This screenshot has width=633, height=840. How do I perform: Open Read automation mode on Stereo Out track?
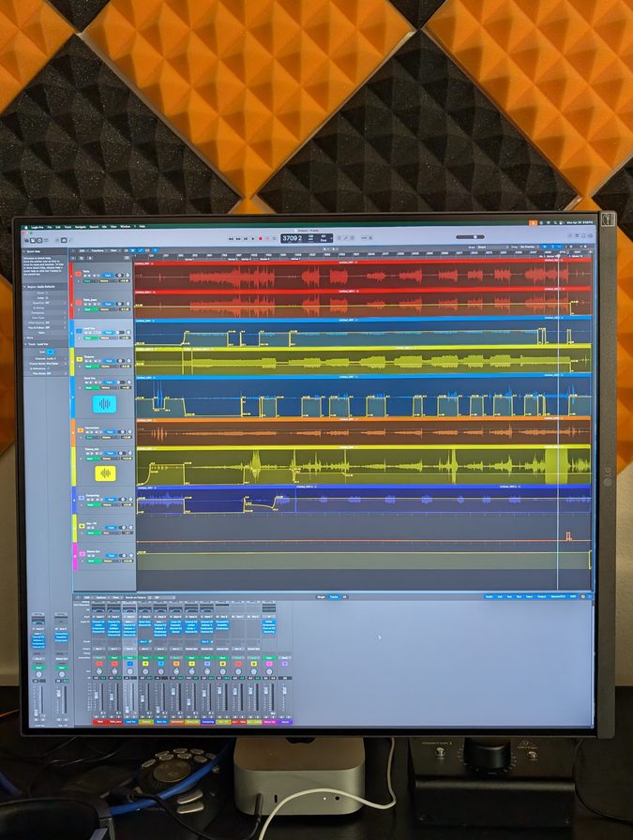click(x=95, y=561)
